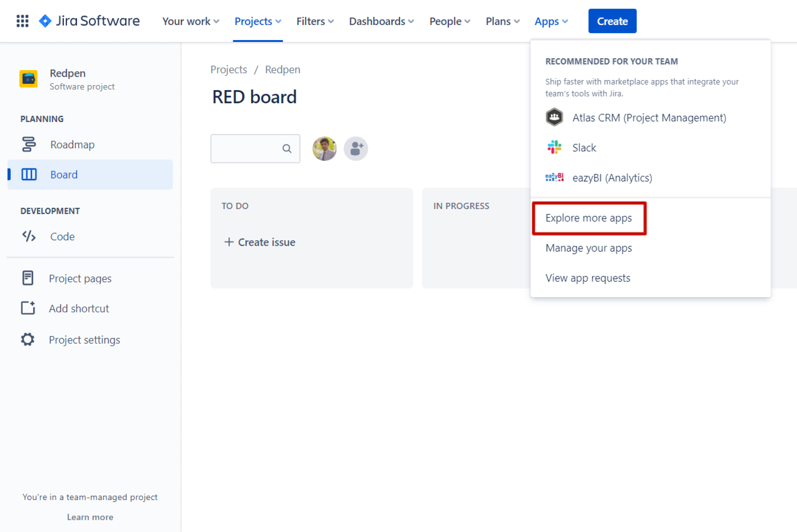Image resolution: width=797 pixels, height=532 pixels.
Task: Click the user avatar photo filter
Action: 325,149
